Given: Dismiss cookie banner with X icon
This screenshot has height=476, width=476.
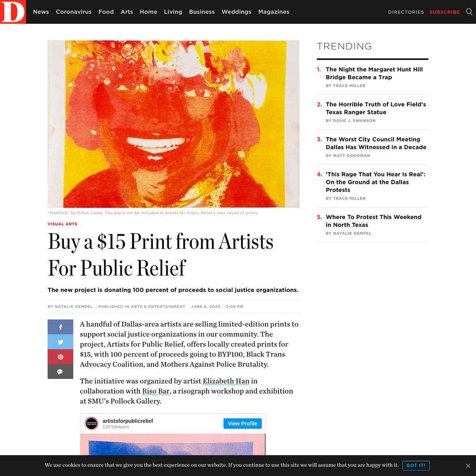Looking at the screenshot, I should [468, 466].
